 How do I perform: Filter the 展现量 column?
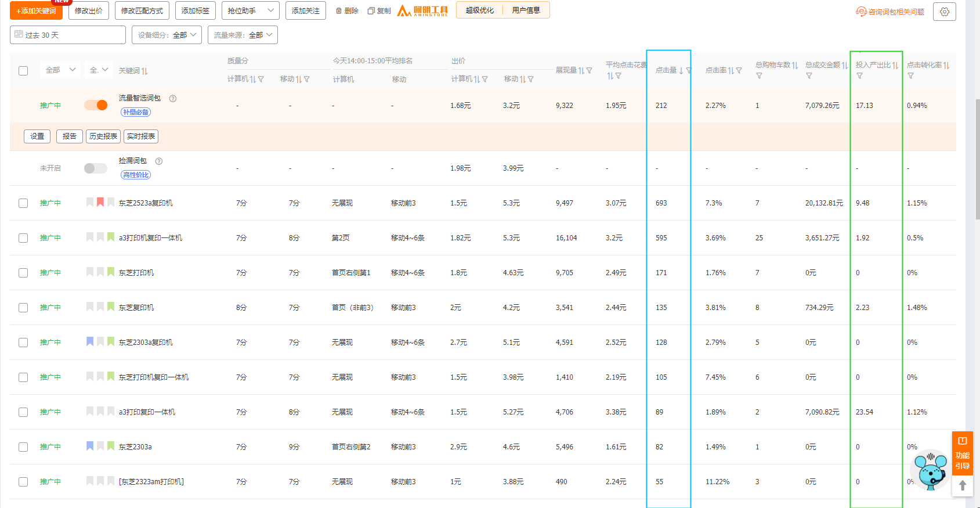pyautogui.click(x=590, y=70)
